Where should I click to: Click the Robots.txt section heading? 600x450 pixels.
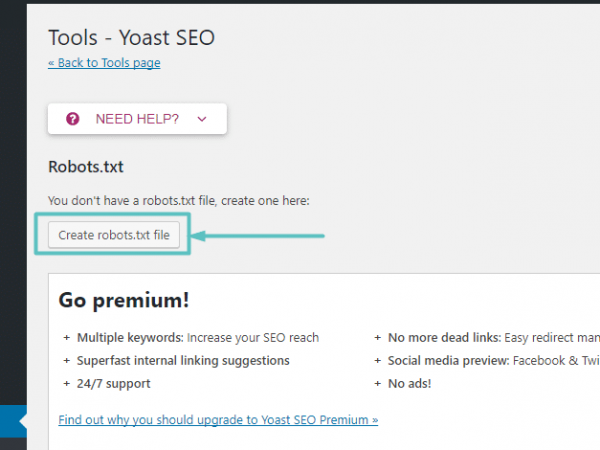point(86,167)
